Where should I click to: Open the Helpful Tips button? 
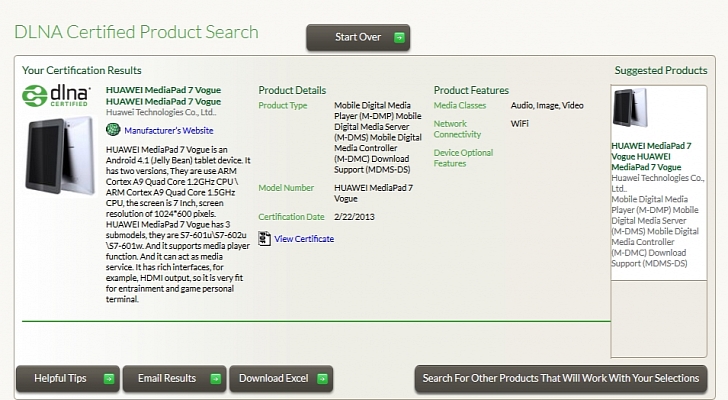(x=68, y=379)
